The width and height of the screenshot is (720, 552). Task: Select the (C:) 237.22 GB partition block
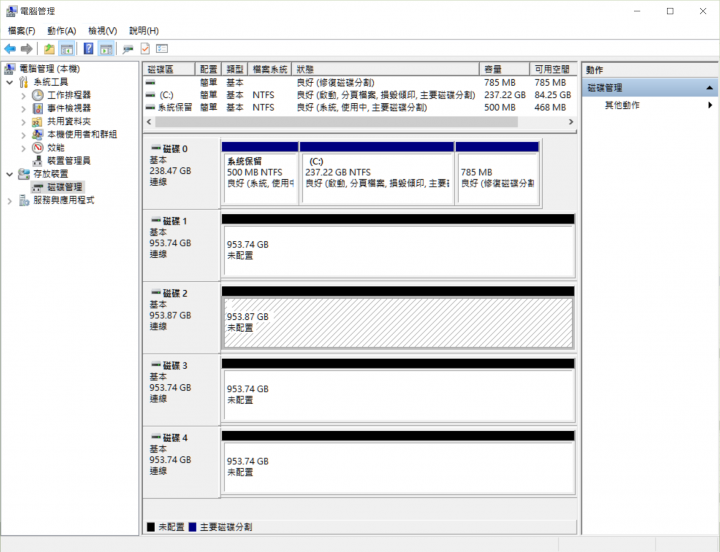tap(377, 173)
